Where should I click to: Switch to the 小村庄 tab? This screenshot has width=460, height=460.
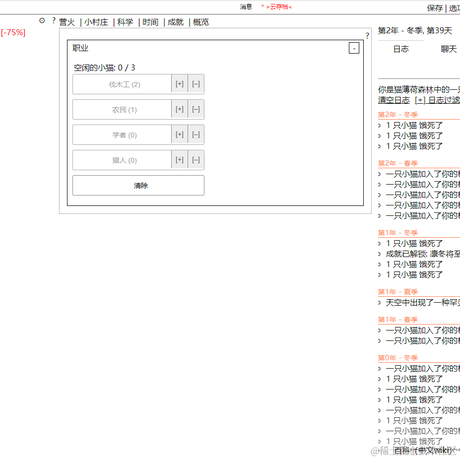[x=96, y=22]
